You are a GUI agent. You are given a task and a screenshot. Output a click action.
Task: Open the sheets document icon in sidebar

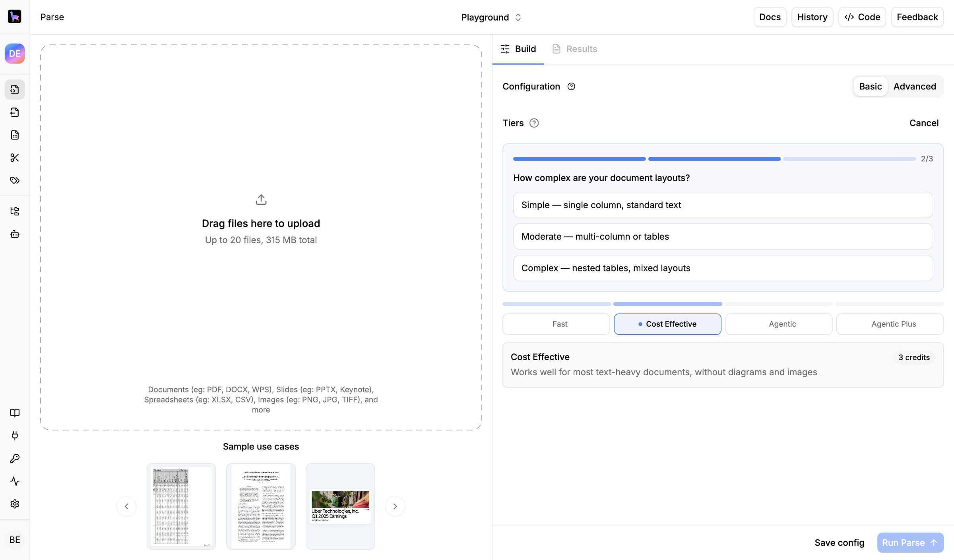click(x=15, y=135)
